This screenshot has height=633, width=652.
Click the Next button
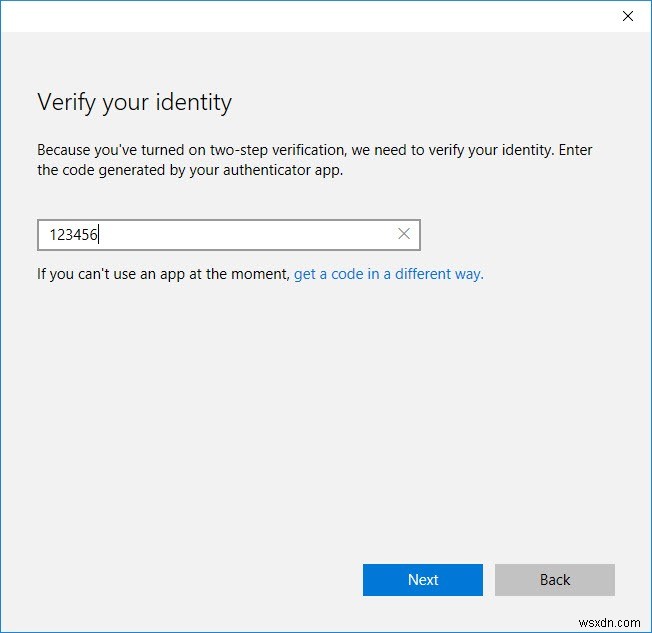(x=422, y=579)
